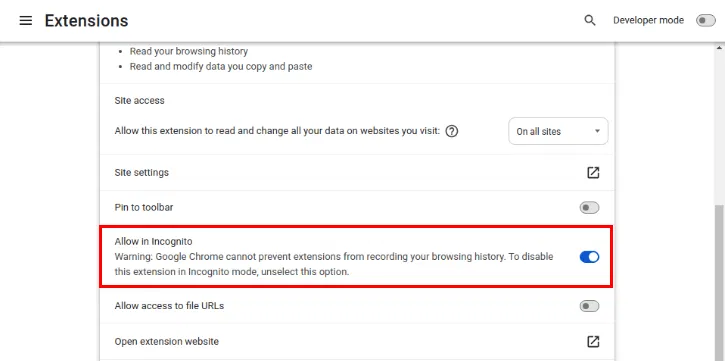The image size is (725, 361).
Task: Click the search extensions magnifier icon
Action: pos(590,20)
